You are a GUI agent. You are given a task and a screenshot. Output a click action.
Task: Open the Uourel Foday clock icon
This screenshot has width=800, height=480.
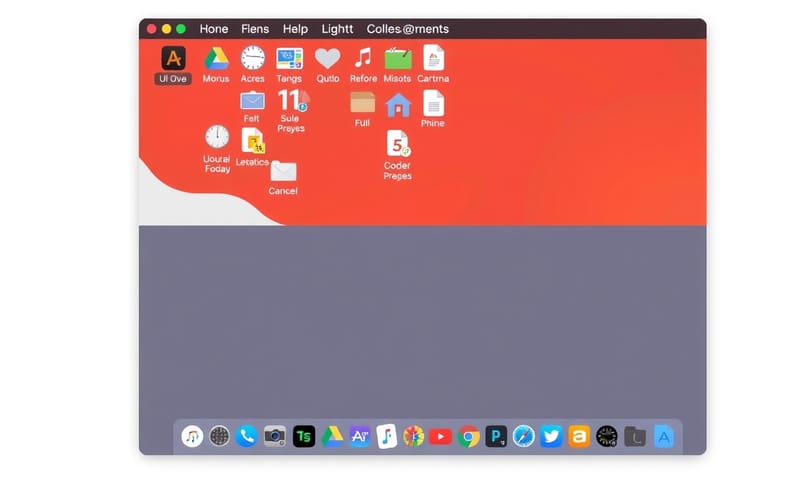click(x=217, y=137)
